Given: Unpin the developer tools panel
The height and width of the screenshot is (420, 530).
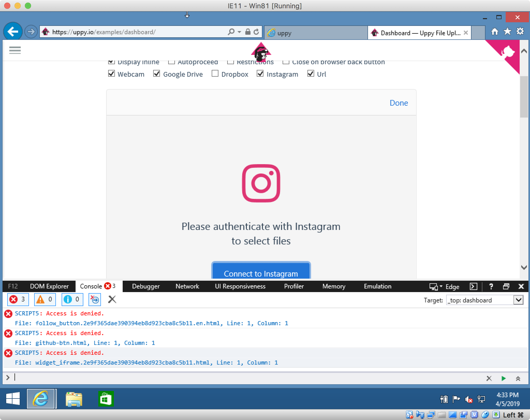Looking at the screenshot, I should pyautogui.click(x=506, y=286).
